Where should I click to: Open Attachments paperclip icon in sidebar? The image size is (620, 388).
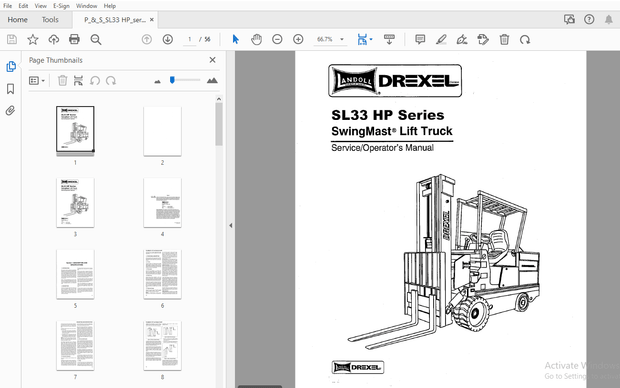11,110
